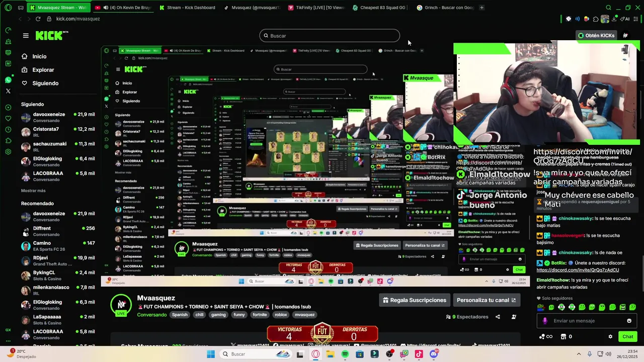Open the emoji picker in chat input
Screen dimensions: 644x362
click(629, 321)
